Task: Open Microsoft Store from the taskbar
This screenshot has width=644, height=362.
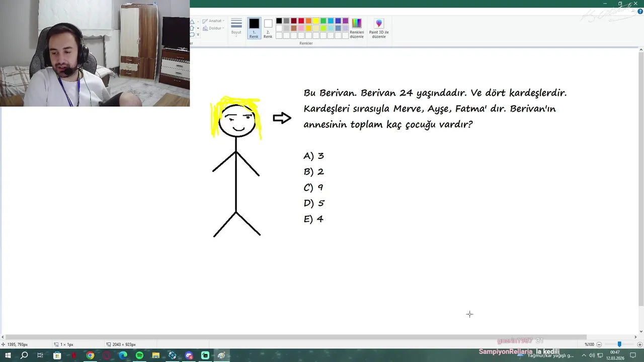Action: (x=57, y=355)
